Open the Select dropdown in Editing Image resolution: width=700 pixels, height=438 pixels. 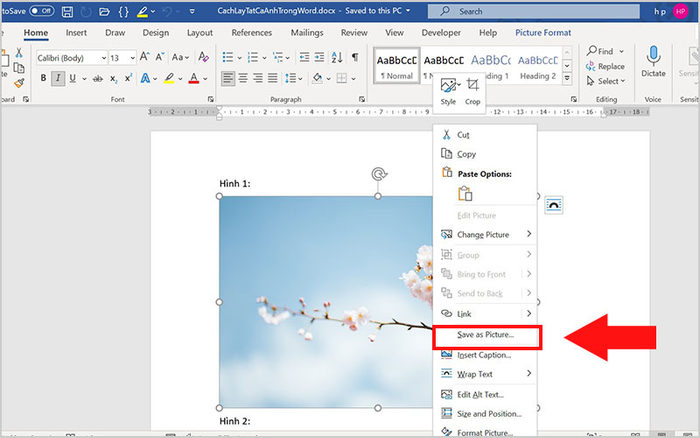pos(606,81)
